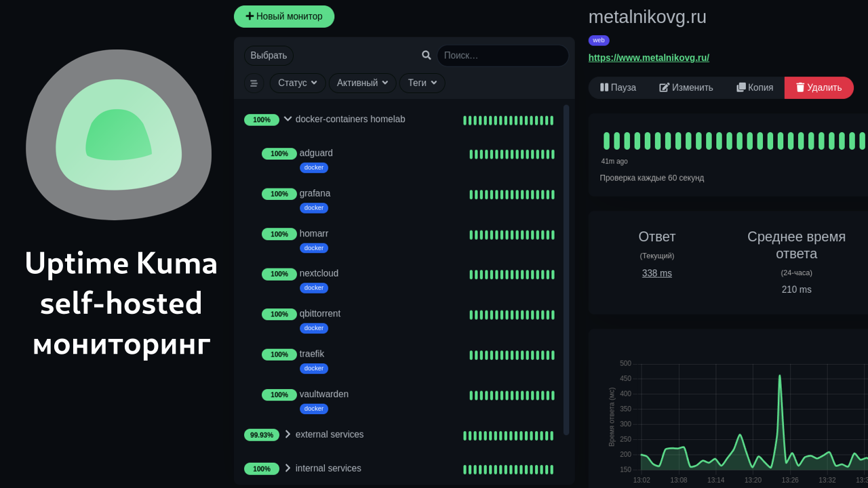Click the docker tag under adguard
This screenshot has height=488, width=868.
click(x=313, y=167)
